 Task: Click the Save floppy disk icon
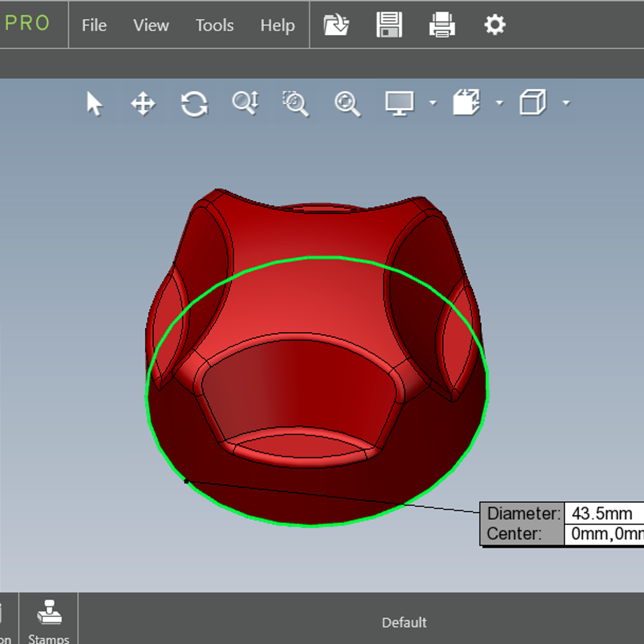coord(389,25)
